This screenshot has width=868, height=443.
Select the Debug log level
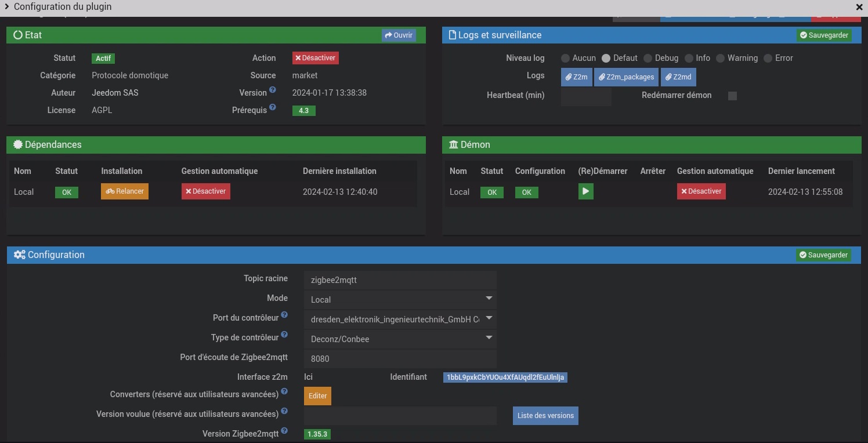648,59
